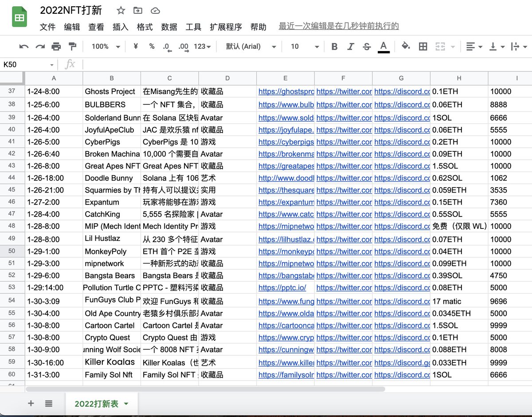Open the 插入 menu

121,27
